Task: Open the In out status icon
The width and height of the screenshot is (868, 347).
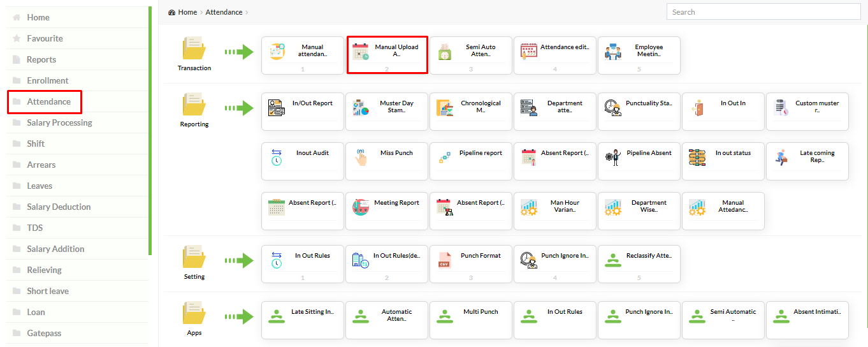Action: pyautogui.click(x=697, y=158)
